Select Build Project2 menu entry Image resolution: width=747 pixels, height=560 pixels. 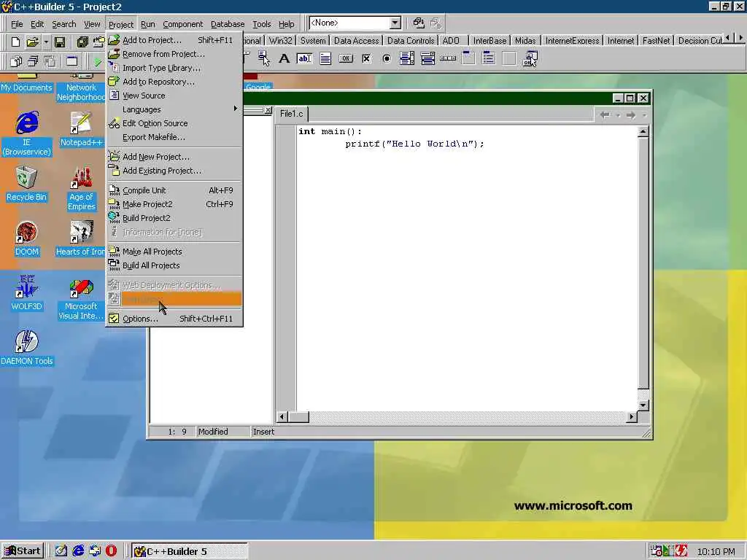tap(174, 218)
